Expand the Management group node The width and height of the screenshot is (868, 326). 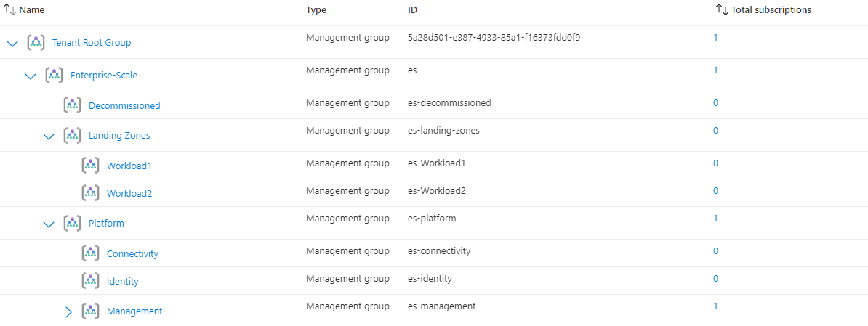[68, 312]
